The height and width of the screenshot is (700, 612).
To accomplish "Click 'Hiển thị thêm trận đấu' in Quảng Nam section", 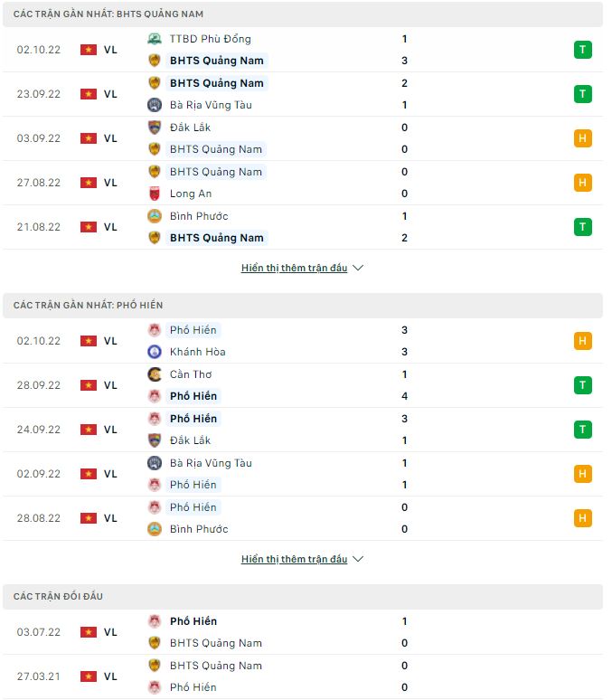I will tap(294, 269).
